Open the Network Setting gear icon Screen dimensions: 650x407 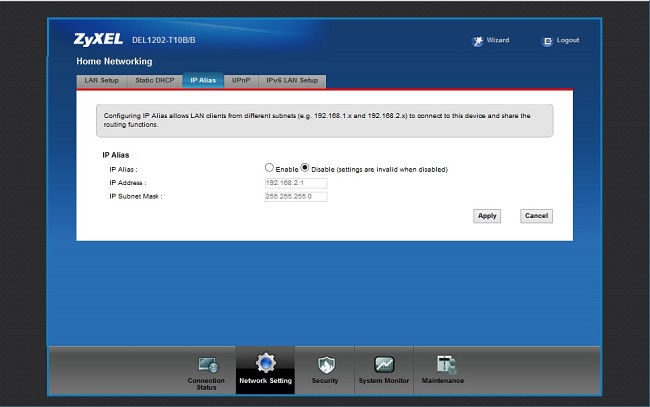265,364
